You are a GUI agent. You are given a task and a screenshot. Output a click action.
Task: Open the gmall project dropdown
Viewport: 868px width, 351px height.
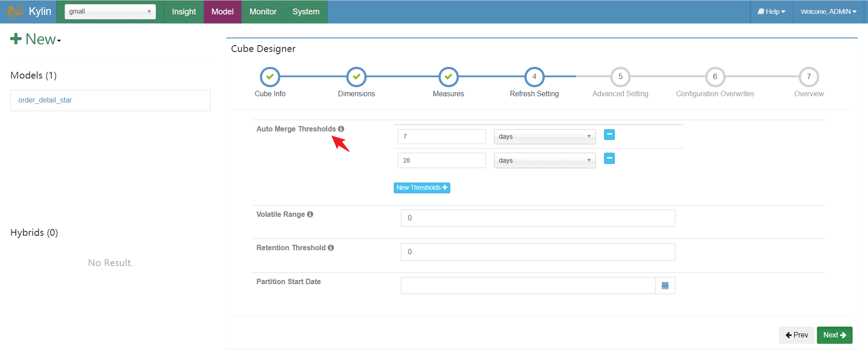tap(110, 12)
